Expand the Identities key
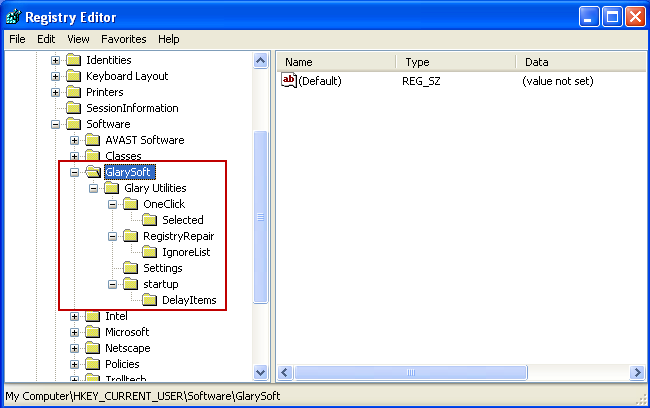Image resolution: width=650 pixels, height=408 pixels. pos(55,61)
